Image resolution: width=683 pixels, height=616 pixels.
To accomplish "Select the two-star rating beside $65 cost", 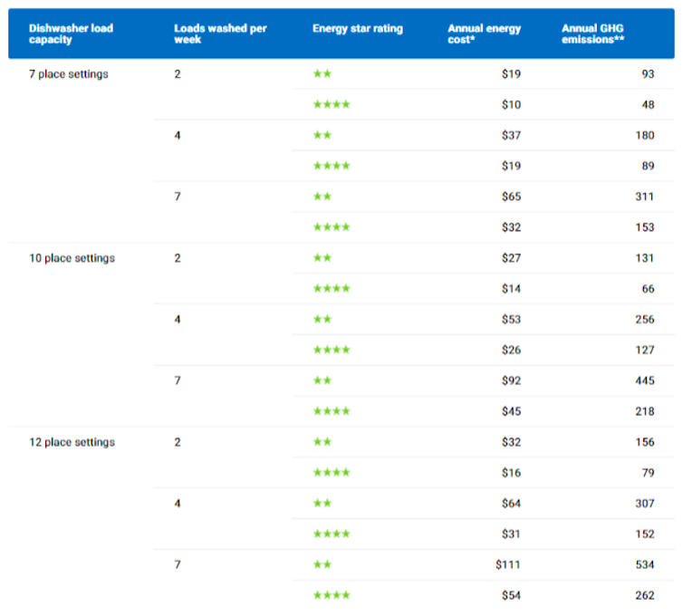I will tap(322, 196).
